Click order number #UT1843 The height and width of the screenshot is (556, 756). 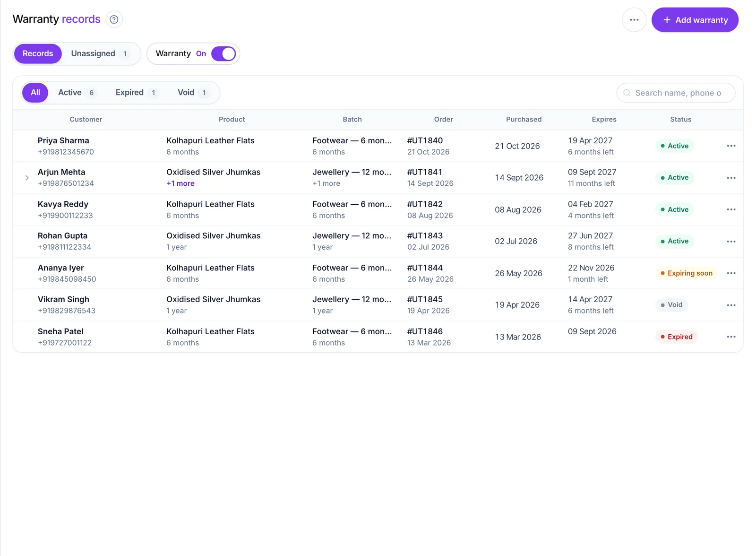coord(425,235)
